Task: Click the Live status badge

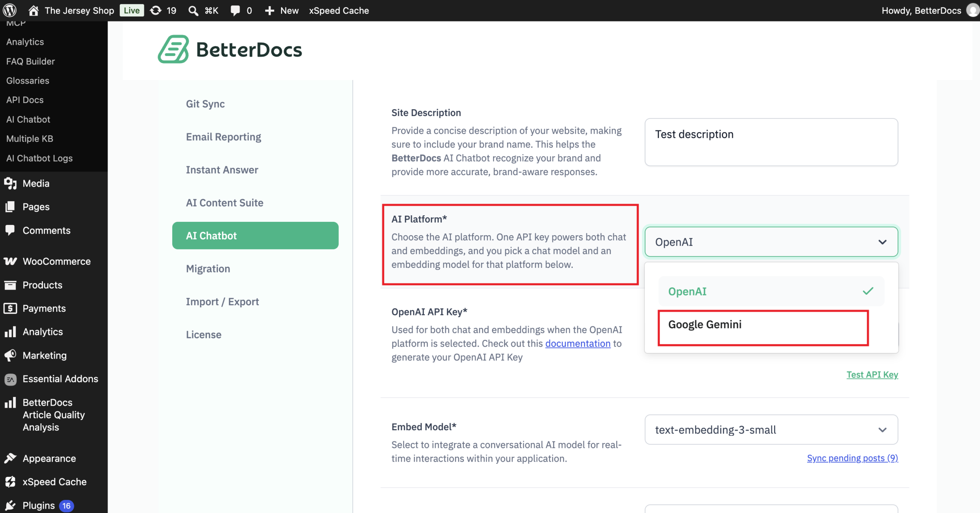Action: click(x=132, y=10)
